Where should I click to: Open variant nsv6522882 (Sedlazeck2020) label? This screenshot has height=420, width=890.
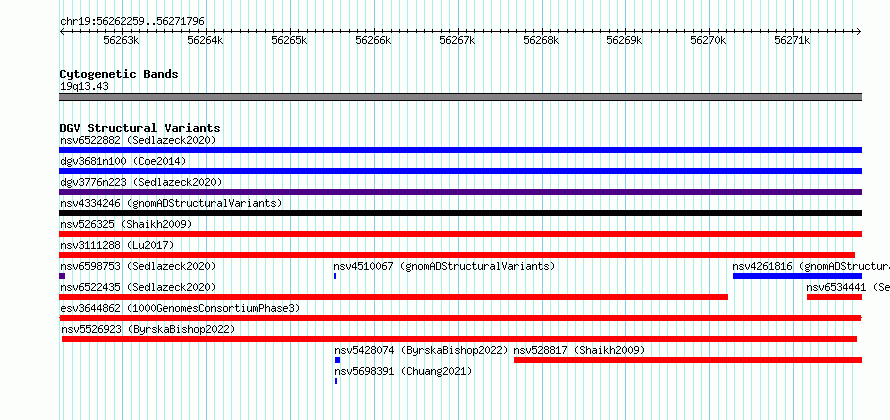[x=138, y=140]
